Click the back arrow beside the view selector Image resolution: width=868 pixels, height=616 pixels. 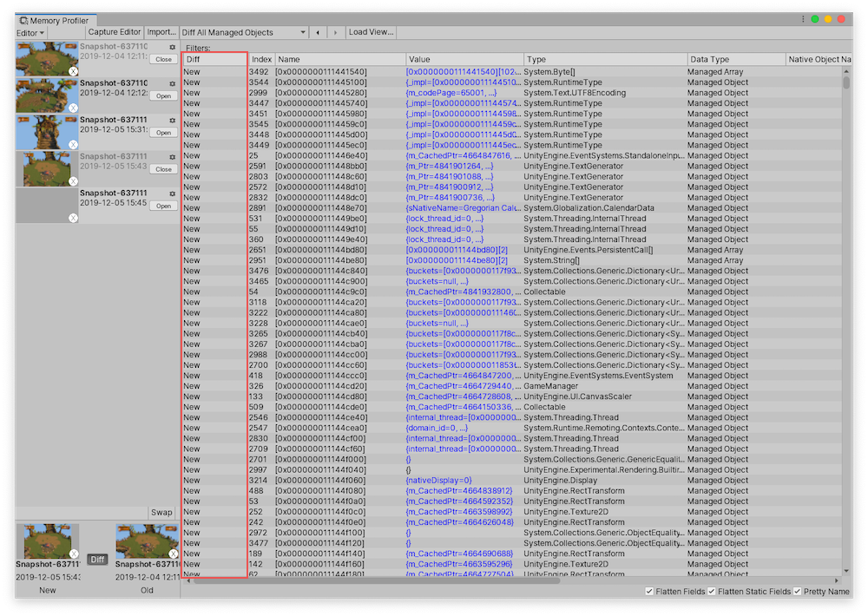coord(319,31)
